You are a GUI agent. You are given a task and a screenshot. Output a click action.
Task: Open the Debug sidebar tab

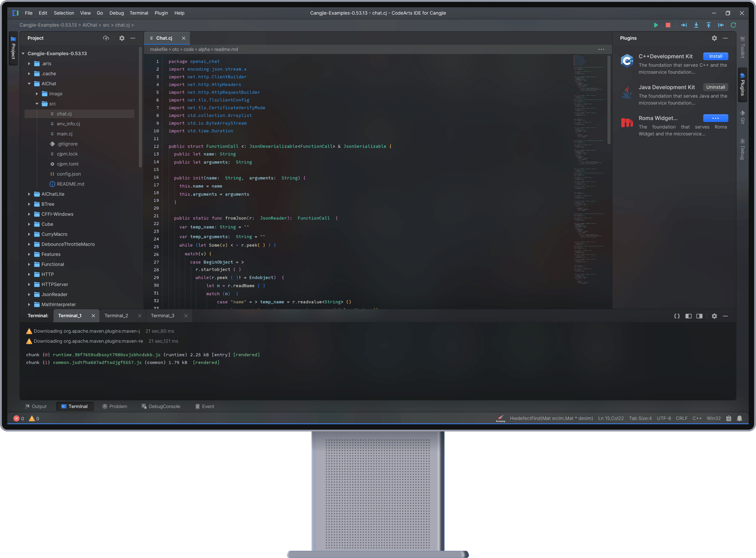743,149
